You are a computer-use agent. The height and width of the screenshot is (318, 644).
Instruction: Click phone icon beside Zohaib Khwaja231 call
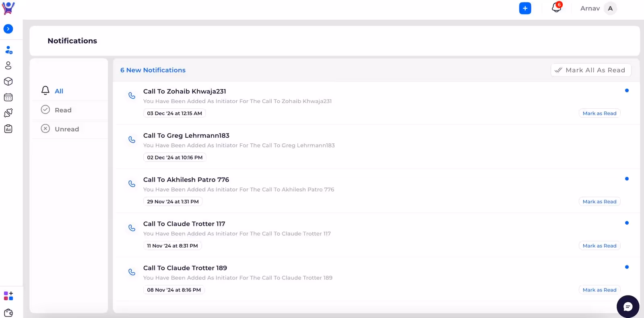coord(132,95)
